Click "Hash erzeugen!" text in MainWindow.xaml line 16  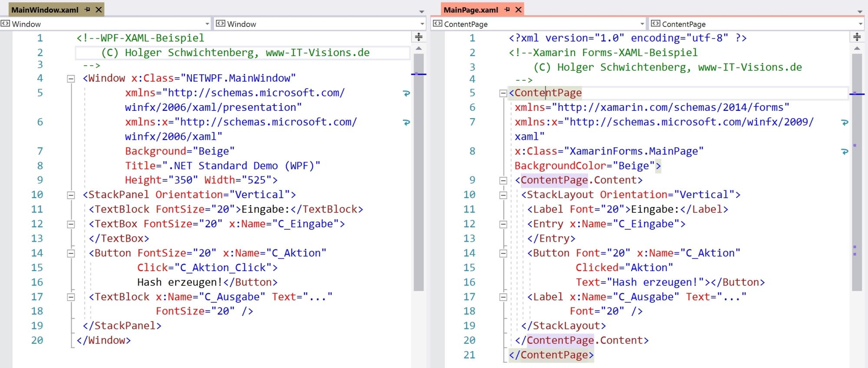[x=180, y=282]
